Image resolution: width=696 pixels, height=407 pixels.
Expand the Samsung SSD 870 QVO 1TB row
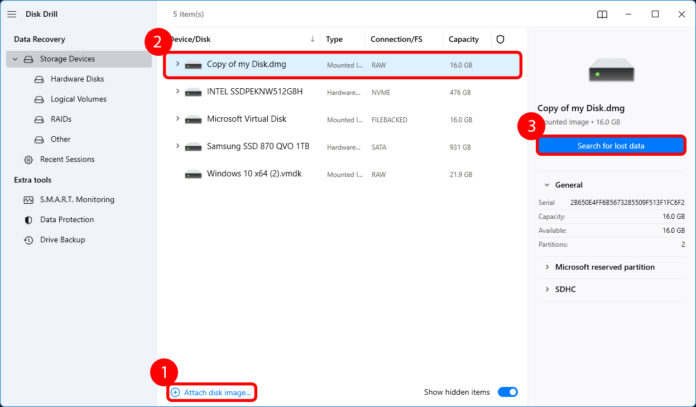[x=177, y=146]
